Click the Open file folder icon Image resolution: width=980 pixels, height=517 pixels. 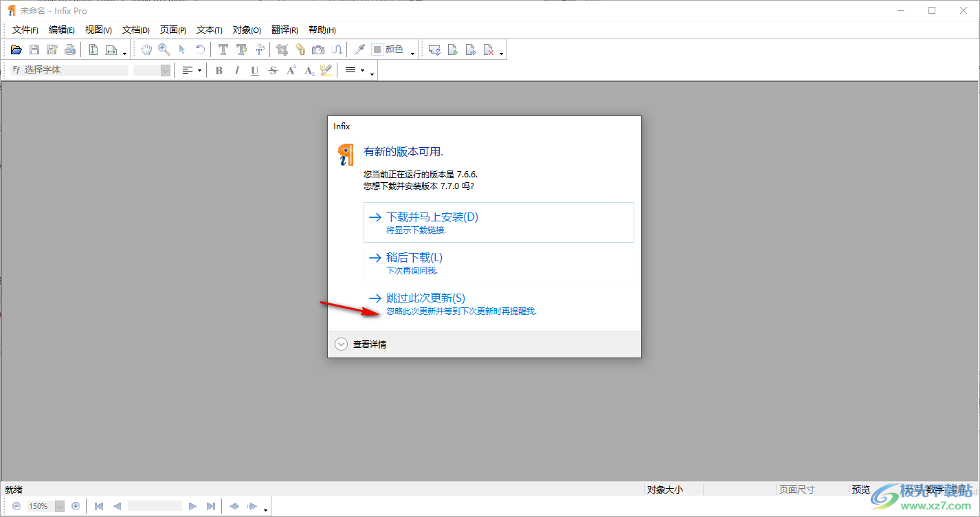click(16, 49)
